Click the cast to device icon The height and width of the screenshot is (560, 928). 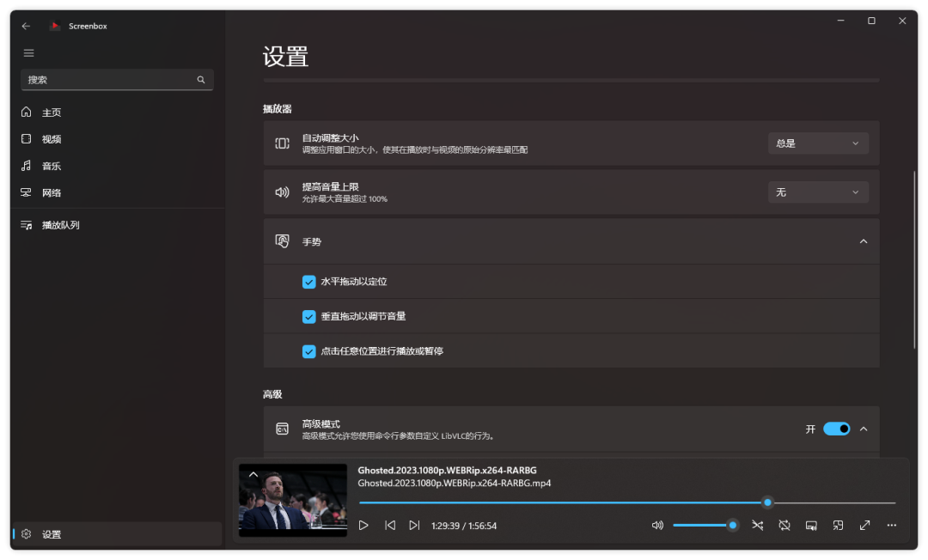[x=811, y=525]
